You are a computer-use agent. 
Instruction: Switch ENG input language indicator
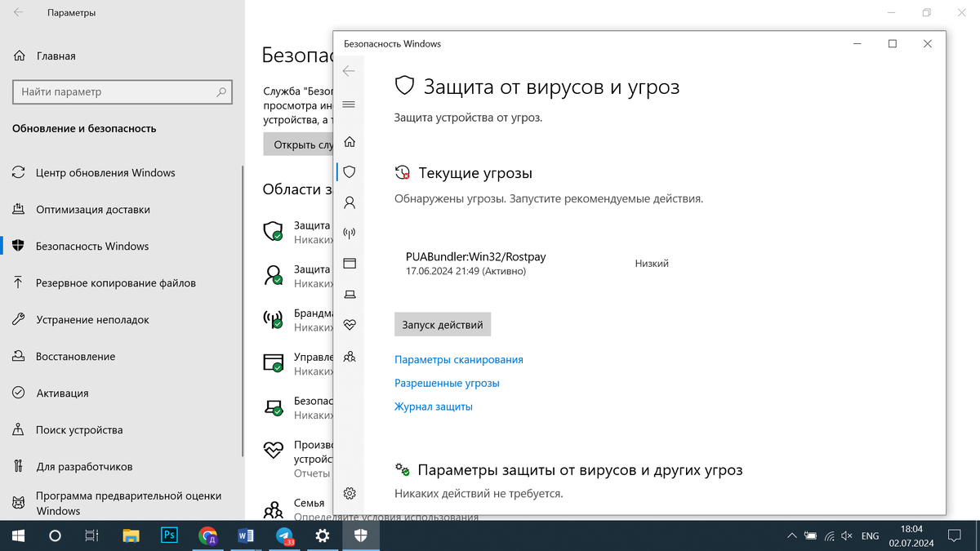870,536
